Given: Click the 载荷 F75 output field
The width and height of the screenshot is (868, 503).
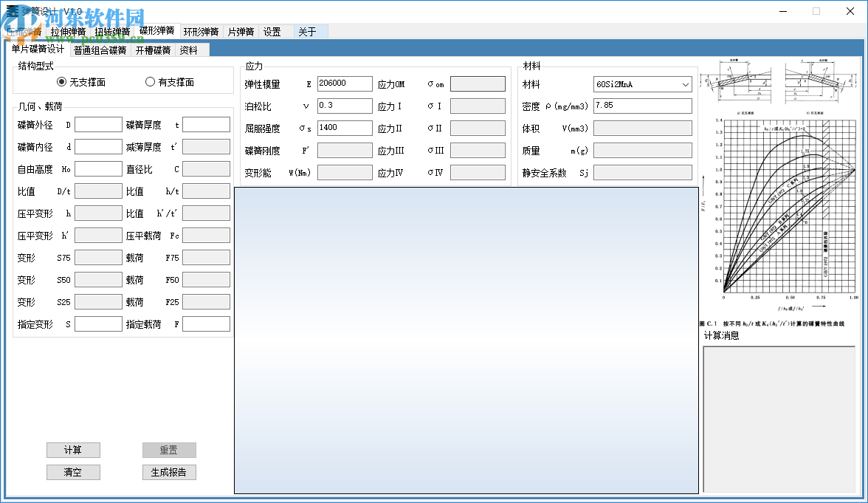Looking at the screenshot, I should (x=206, y=258).
